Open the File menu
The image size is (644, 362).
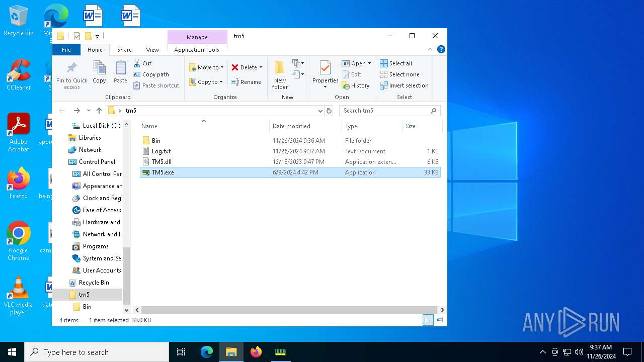pyautogui.click(x=66, y=50)
